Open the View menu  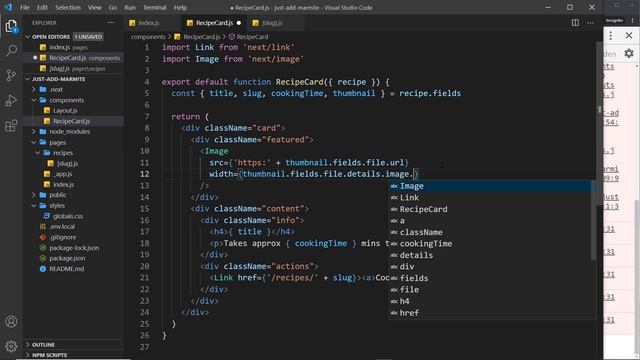94,7
